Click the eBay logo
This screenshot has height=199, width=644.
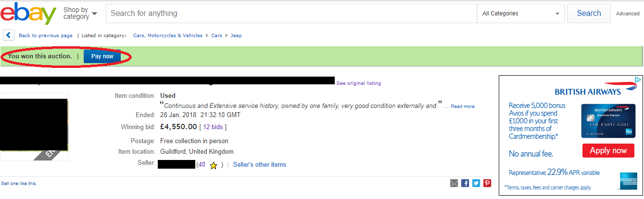point(28,13)
